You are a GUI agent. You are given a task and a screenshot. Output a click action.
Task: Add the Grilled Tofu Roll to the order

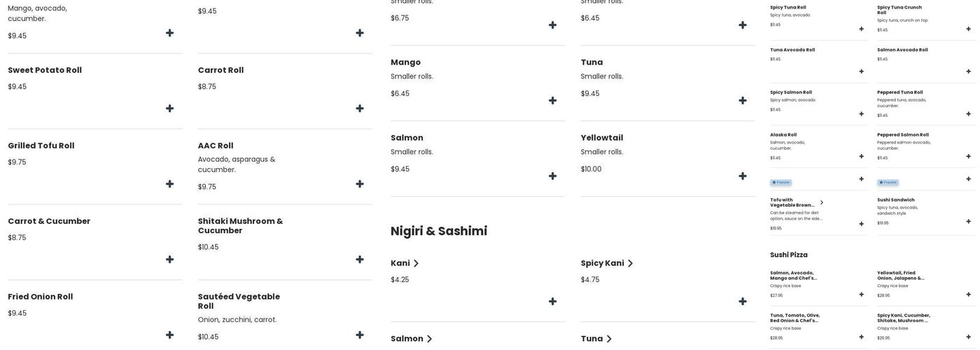[169, 184]
